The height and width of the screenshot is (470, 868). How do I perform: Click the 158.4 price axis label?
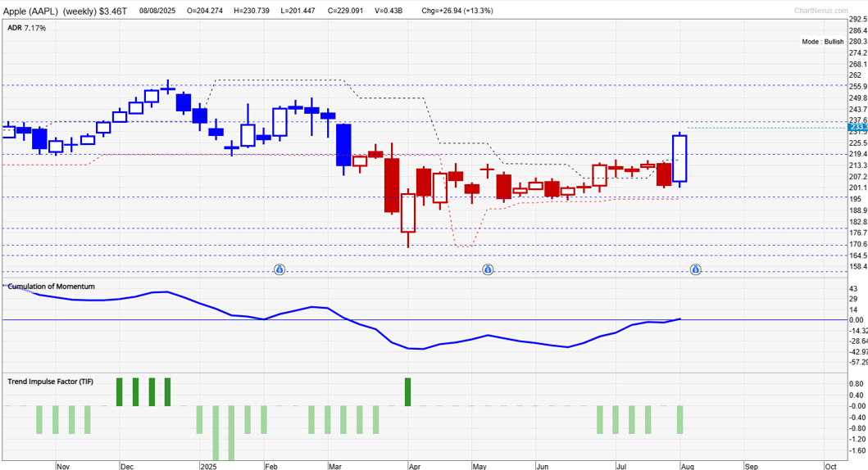pos(858,266)
